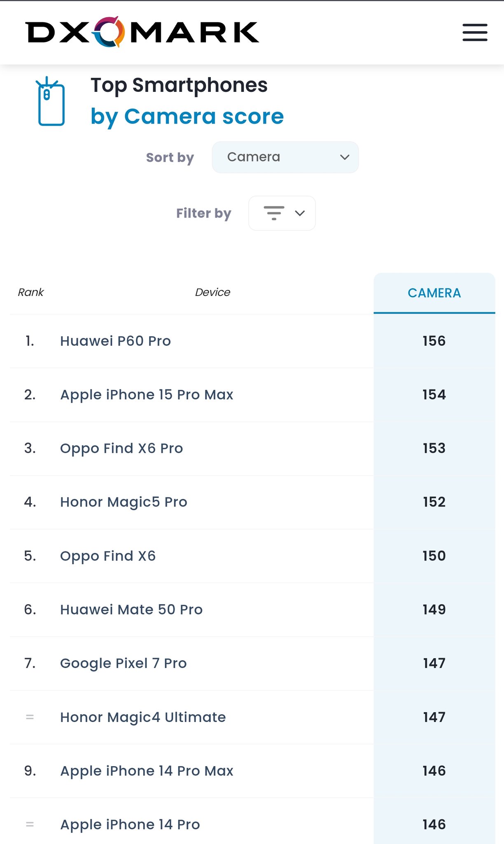Select the CAMERA column tab
This screenshot has height=844, width=504.
[x=434, y=293]
